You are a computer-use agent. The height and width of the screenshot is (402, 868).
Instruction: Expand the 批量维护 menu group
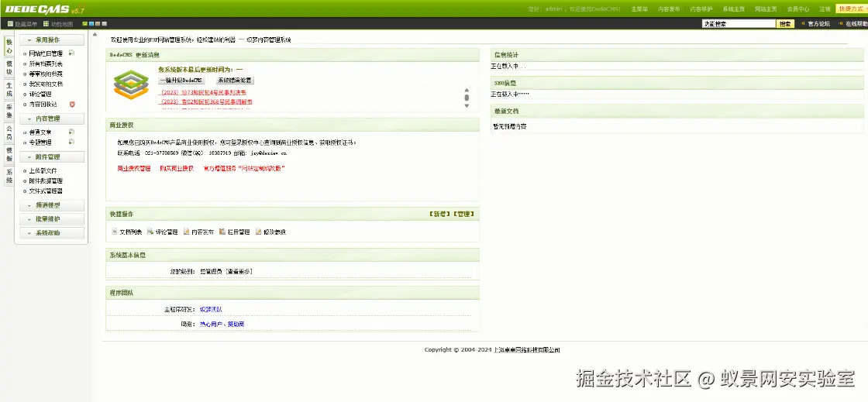pyautogui.click(x=52, y=219)
